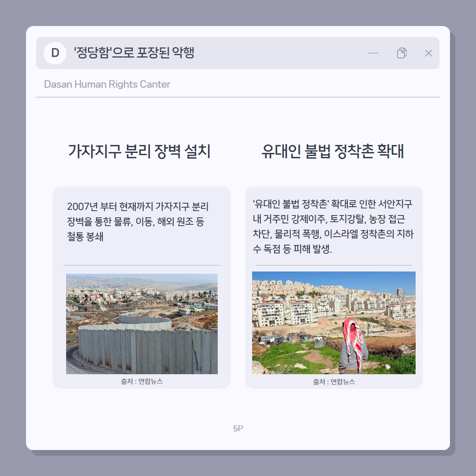Click the title '정당함'으로 포장된 악행
Image resolution: width=476 pixels, height=476 pixels.
coord(134,53)
